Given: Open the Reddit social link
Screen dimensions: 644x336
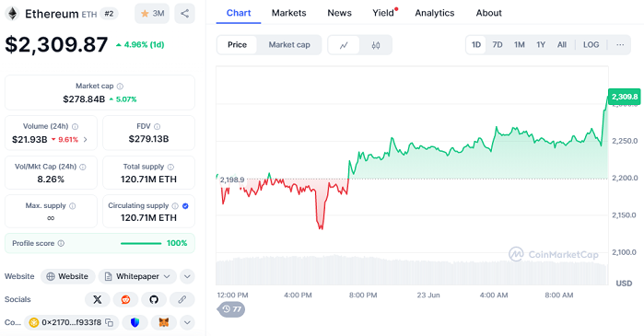Looking at the screenshot, I should click(x=125, y=299).
